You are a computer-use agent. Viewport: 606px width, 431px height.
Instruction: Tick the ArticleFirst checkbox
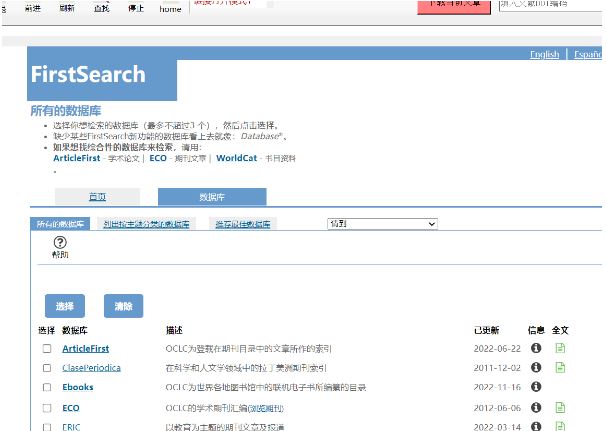[47, 349]
